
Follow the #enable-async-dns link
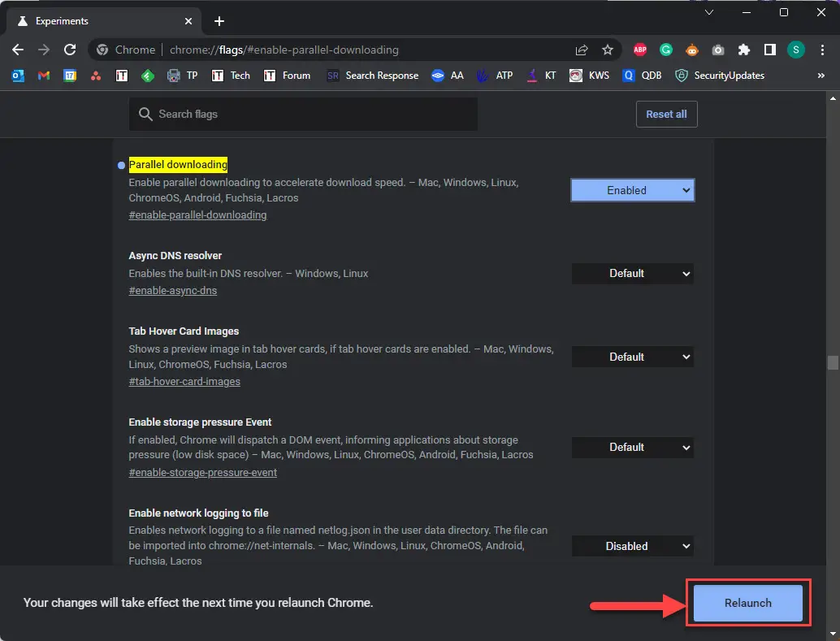pyautogui.click(x=172, y=291)
